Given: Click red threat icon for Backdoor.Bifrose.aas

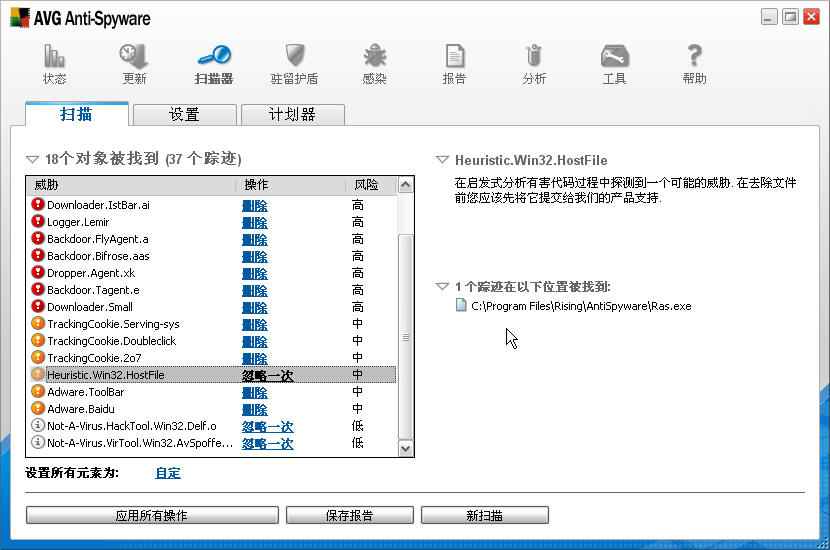Looking at the screenshot, I should pos(38,255).
